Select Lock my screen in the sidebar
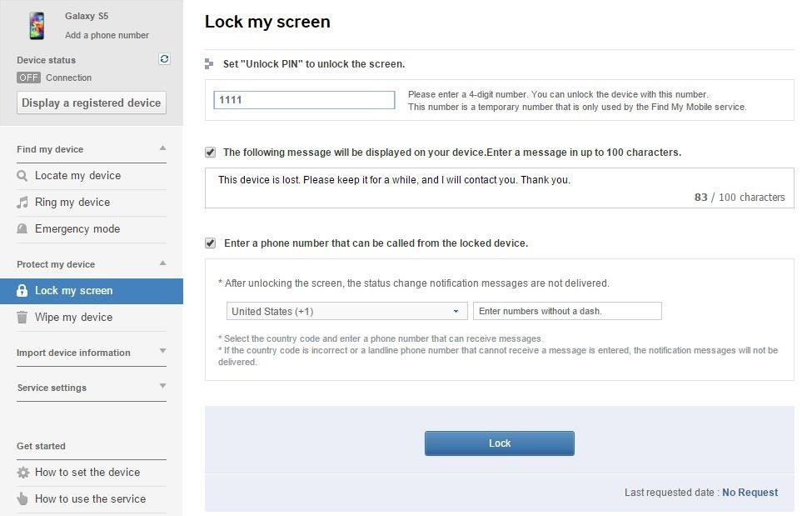 tap(75, 290)
